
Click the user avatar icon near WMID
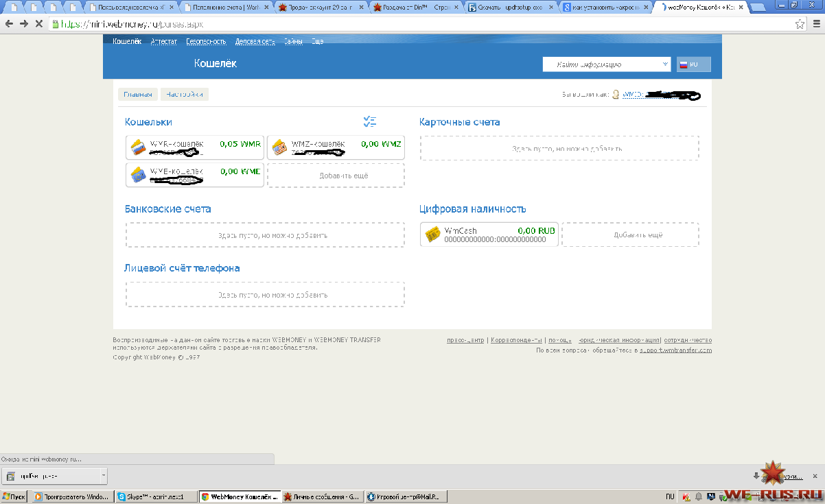pos(616,95)
